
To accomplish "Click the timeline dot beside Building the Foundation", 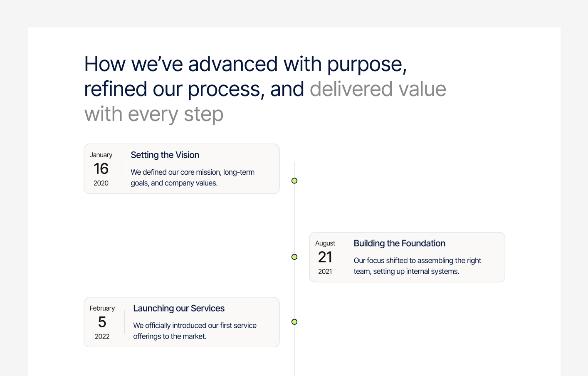I will click(294, 257).
